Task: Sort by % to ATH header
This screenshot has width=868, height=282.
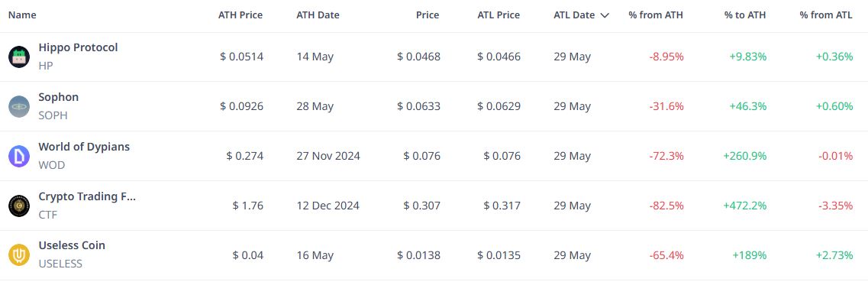Action: (x=745, y=15)
